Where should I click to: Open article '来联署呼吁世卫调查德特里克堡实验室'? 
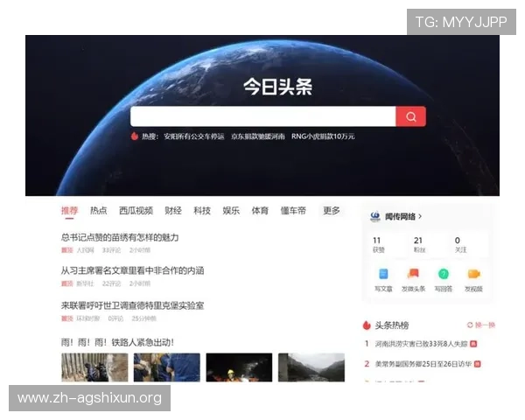click(133, 305)
